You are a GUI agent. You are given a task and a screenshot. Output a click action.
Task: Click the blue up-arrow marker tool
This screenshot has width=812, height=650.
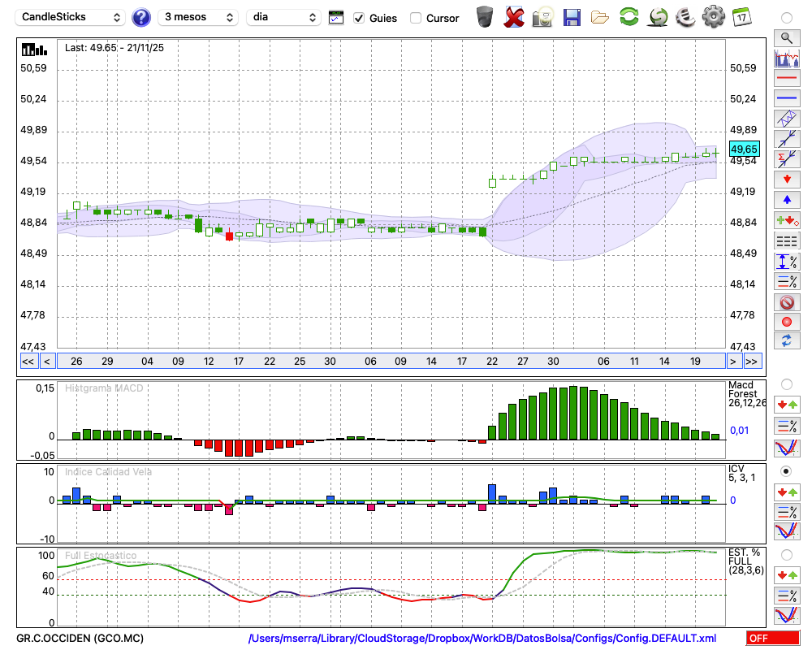pos(786,199)
